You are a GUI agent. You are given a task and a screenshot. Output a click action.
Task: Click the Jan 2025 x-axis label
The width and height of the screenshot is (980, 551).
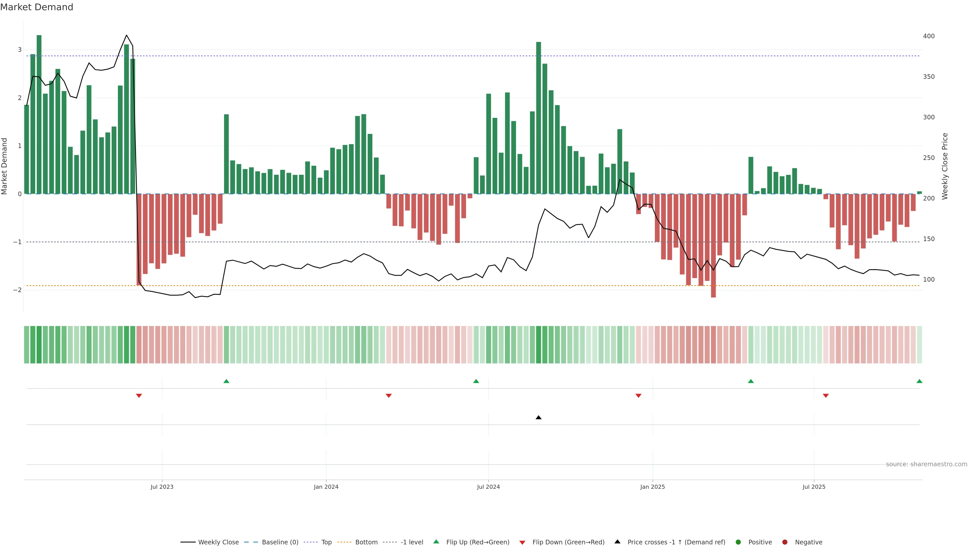coord(653,487)
